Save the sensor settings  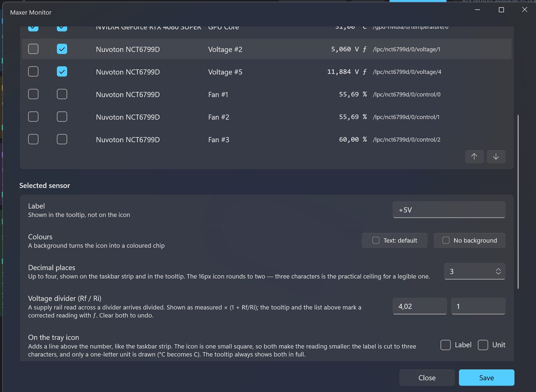(x=487, y=377)
